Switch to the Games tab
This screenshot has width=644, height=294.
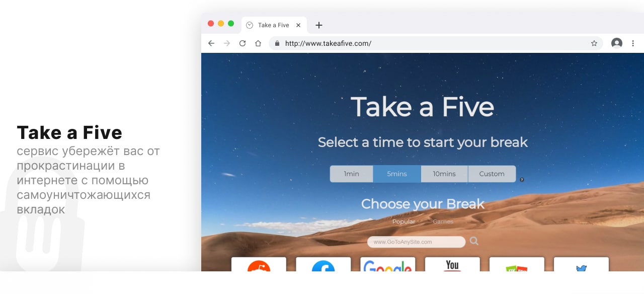pos(443,222)
